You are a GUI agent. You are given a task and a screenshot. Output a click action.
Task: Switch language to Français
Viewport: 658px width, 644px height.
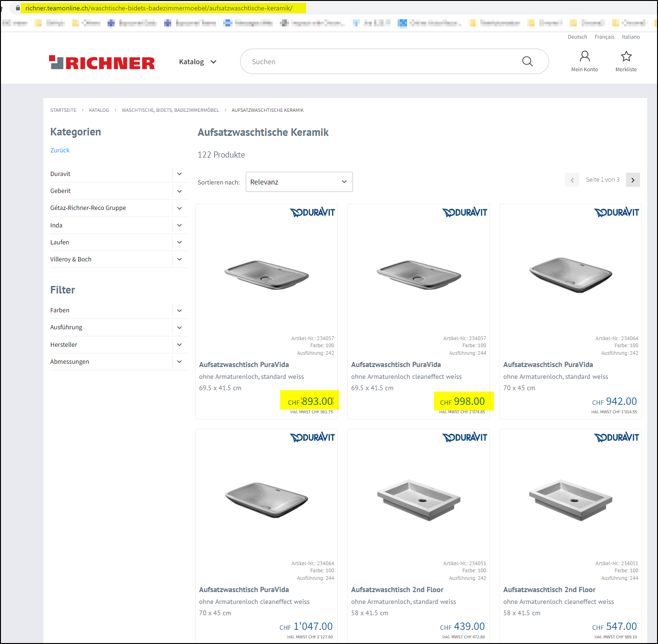coord(604,37)
